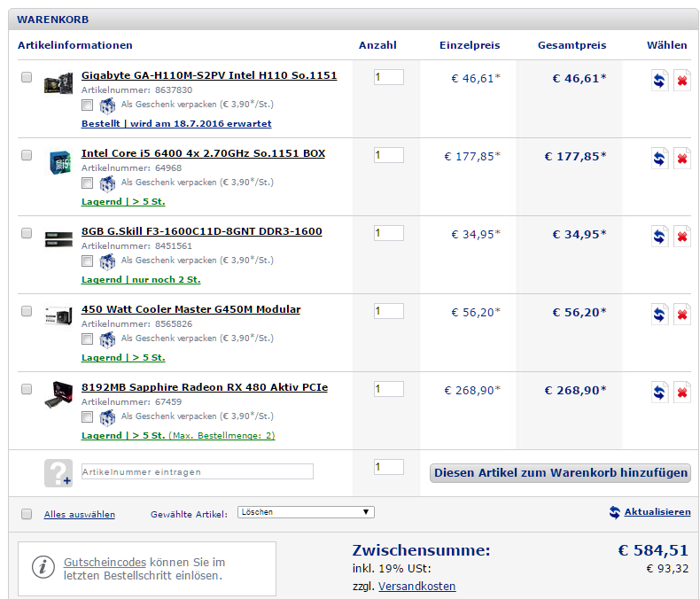Click refresh icon for Cooler Master G450M row
This screenshot has height=599, width=700.
(x=659, y=315)
